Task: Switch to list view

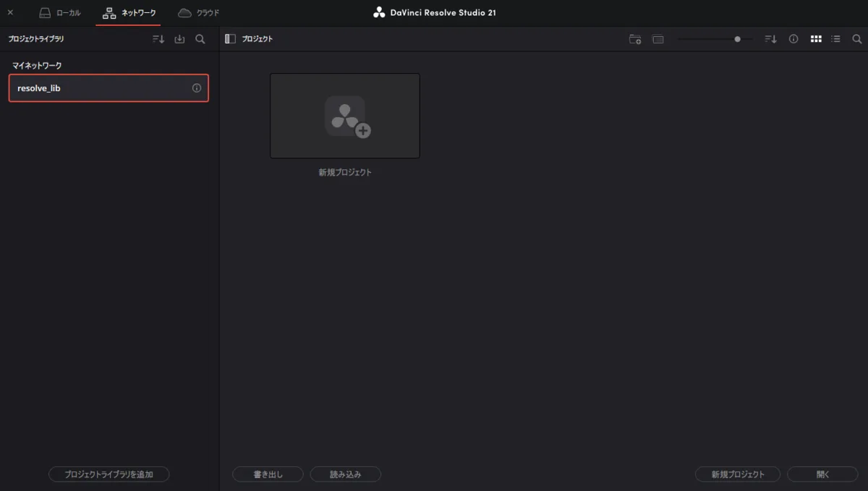Action: click(x=836, y=39)
